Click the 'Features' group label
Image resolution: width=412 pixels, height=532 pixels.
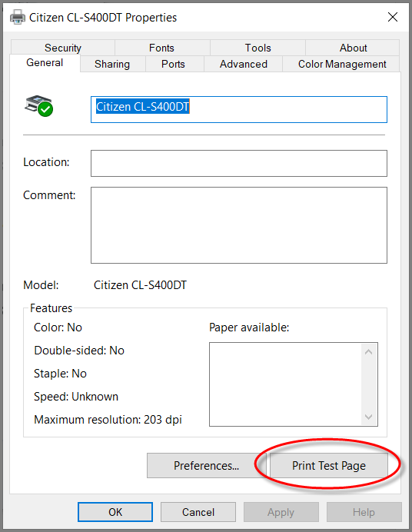51,308
